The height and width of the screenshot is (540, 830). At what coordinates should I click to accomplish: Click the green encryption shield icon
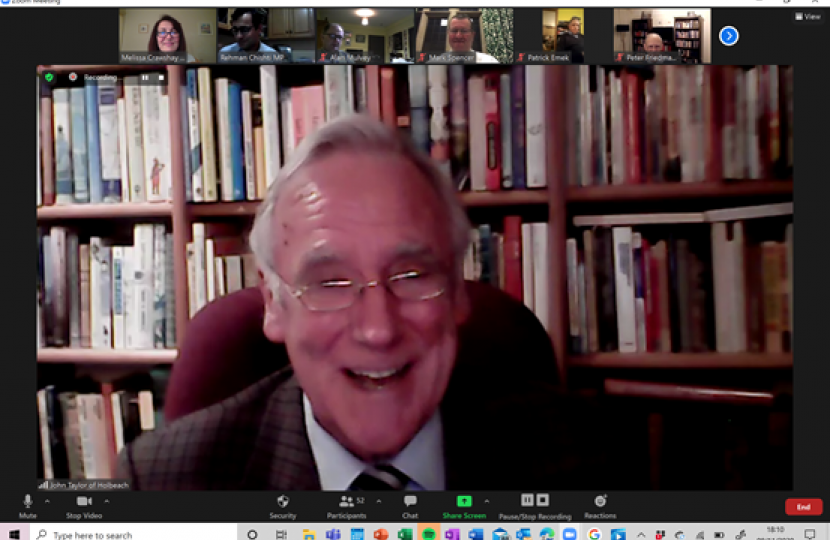point(48,76)
